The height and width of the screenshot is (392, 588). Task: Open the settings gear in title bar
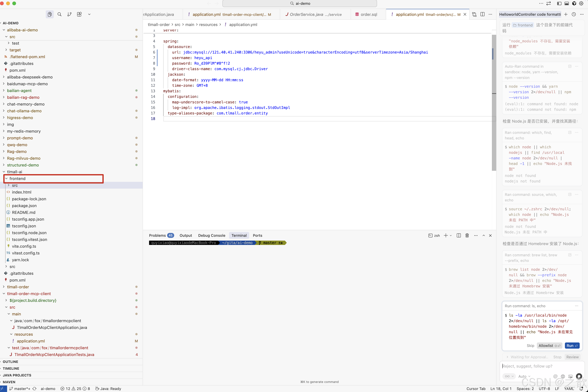click(581, 4)
